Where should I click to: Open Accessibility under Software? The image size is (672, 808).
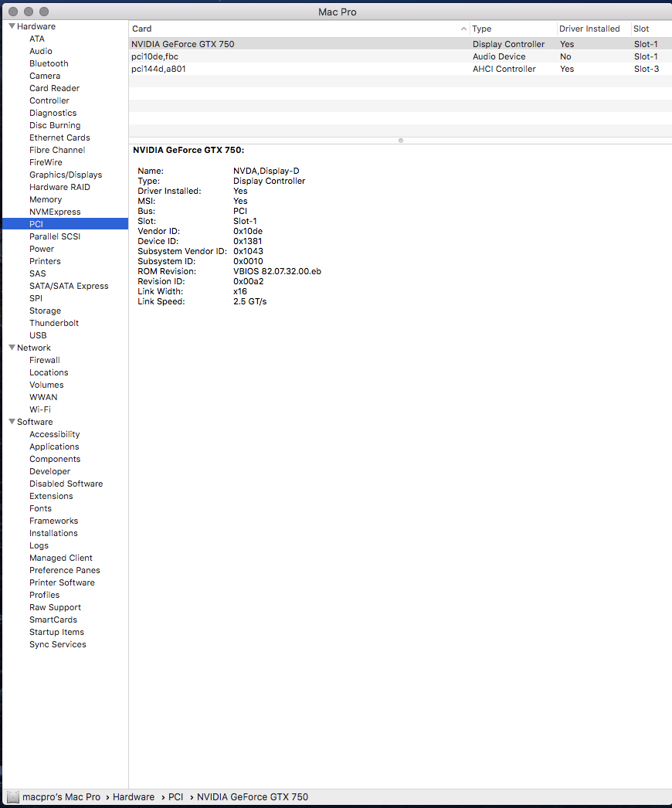coord(55,434)
